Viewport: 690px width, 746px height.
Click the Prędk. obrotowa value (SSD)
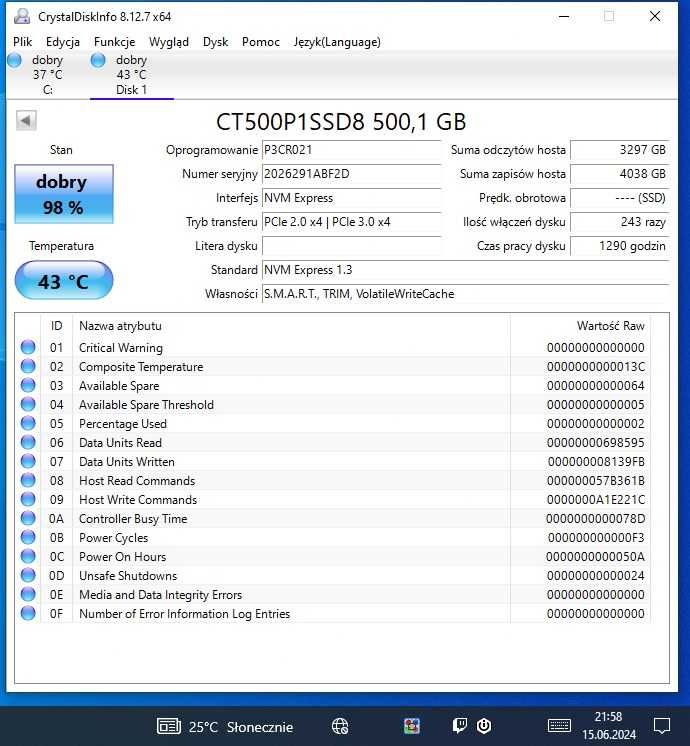(x=620, y=198)
